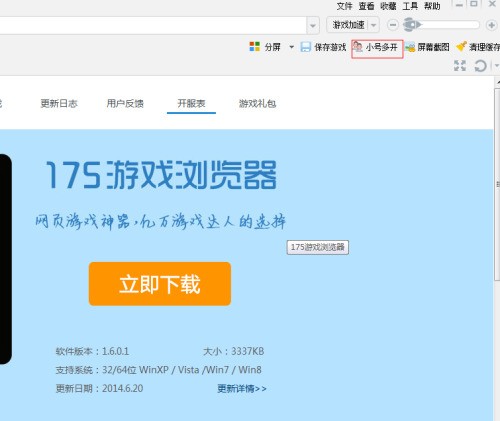The width and height of the screenshot is (500, 421).
Task: Click the refresh page icon
Action: click(x=480, y=65)
